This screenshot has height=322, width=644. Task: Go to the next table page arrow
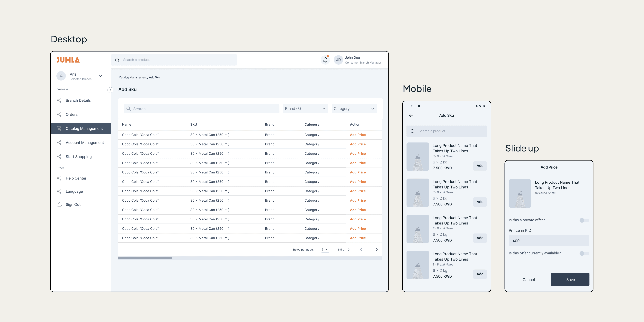(x=376, y=250)
